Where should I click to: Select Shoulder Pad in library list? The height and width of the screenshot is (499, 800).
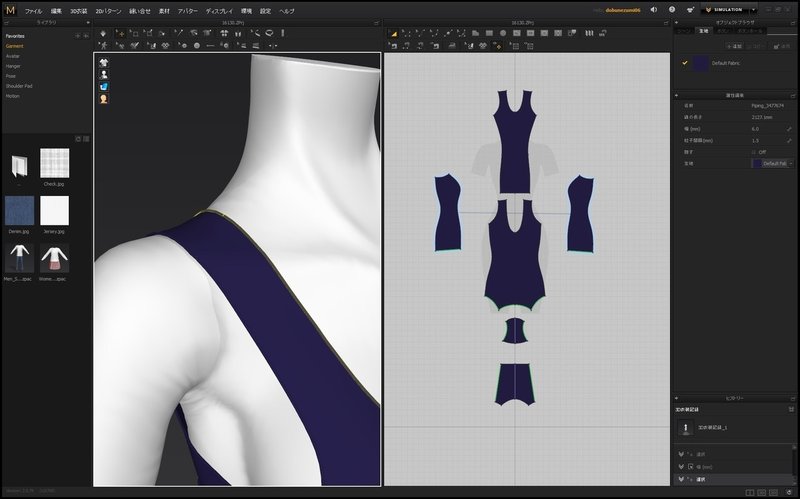[x=19, y=86]
